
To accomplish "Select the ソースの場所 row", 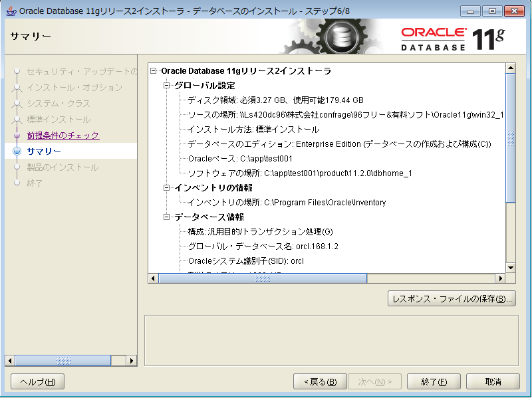I will point(346,114).
